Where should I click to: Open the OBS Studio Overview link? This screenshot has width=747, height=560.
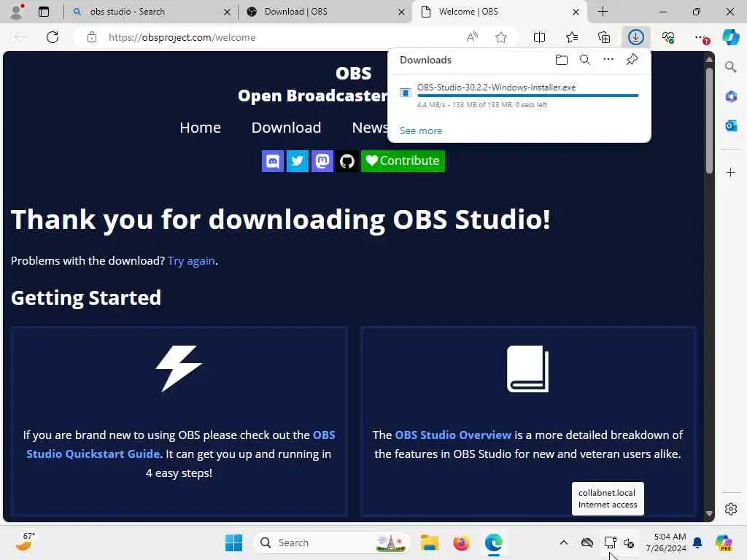453,435
